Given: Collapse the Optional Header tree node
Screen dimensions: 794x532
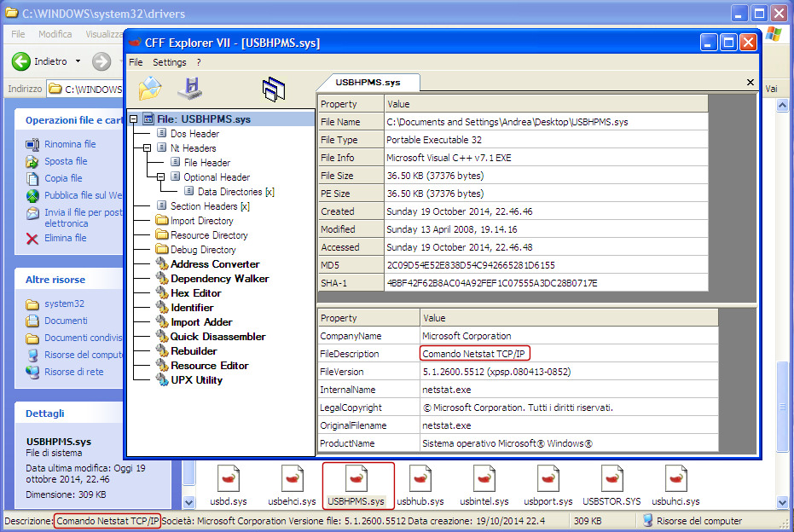Looking at the screenshot, I should pyautogui.click(x=160, y=177).
